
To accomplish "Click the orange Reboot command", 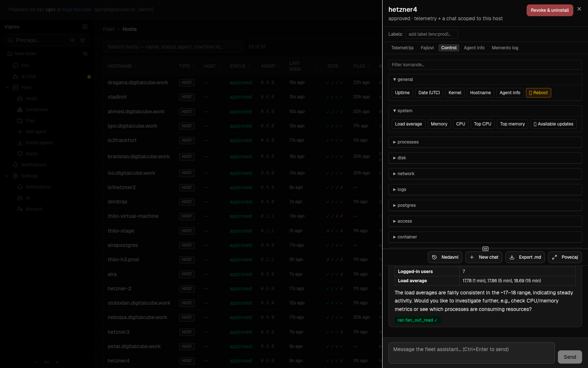I will [538, 93].
